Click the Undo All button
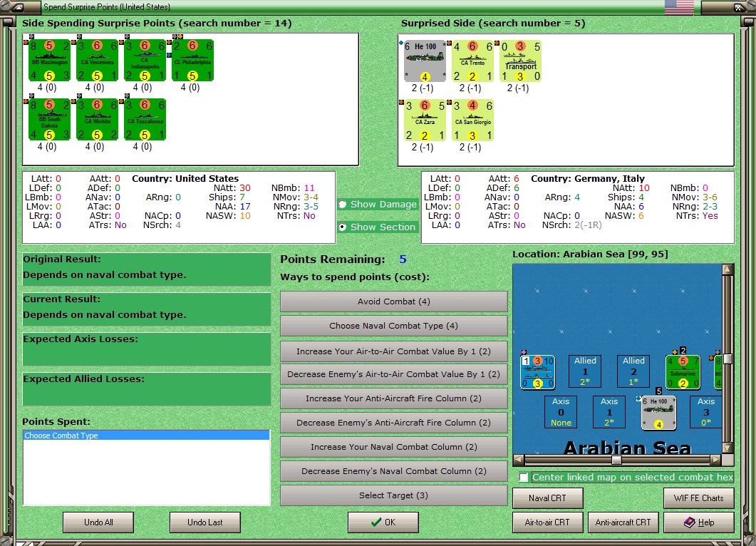The image size is (756, 546). 98,522
